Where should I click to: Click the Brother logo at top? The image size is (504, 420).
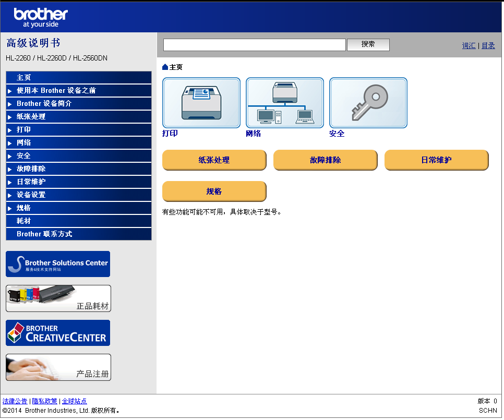(41, 18)
